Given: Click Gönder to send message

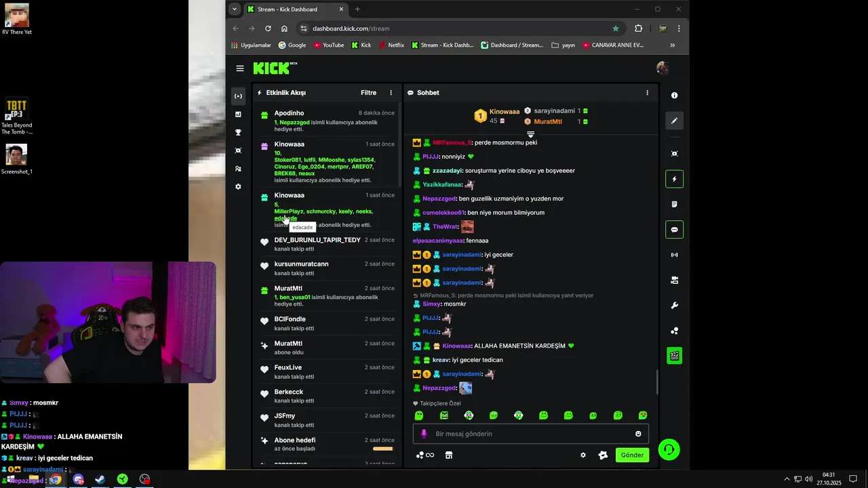Looking at the screenshot, I should click(x=632, y=455).
